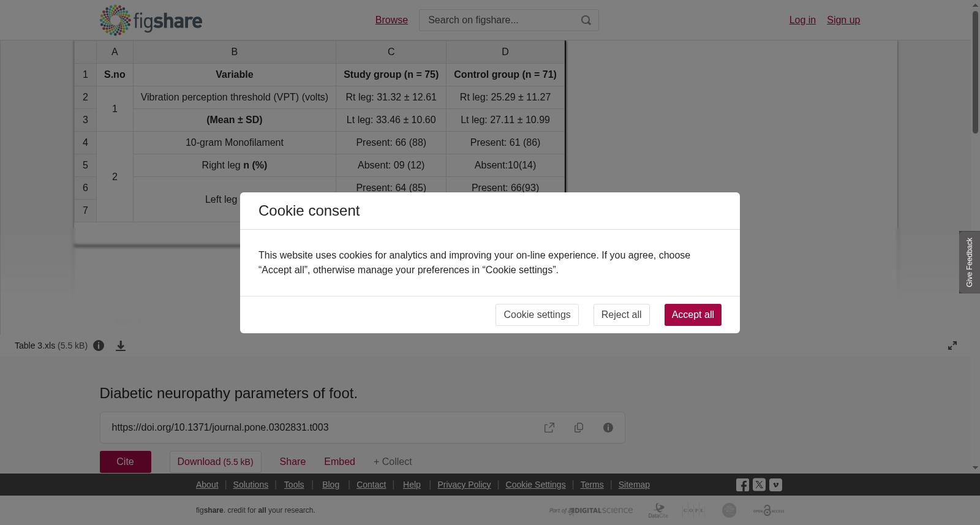The height and width of the screenshot is (525, 980).
Task: Click the page vertical scrollbar
Action: click(x=975, y=72)
